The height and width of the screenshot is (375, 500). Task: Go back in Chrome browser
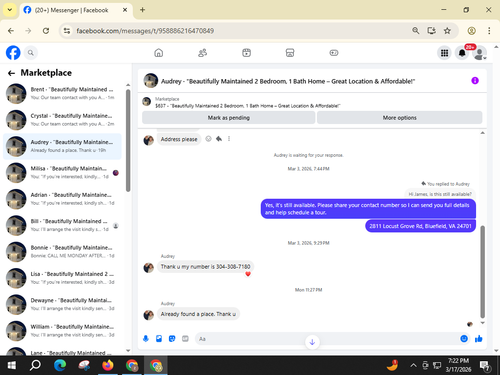click(x=11, y=31)
